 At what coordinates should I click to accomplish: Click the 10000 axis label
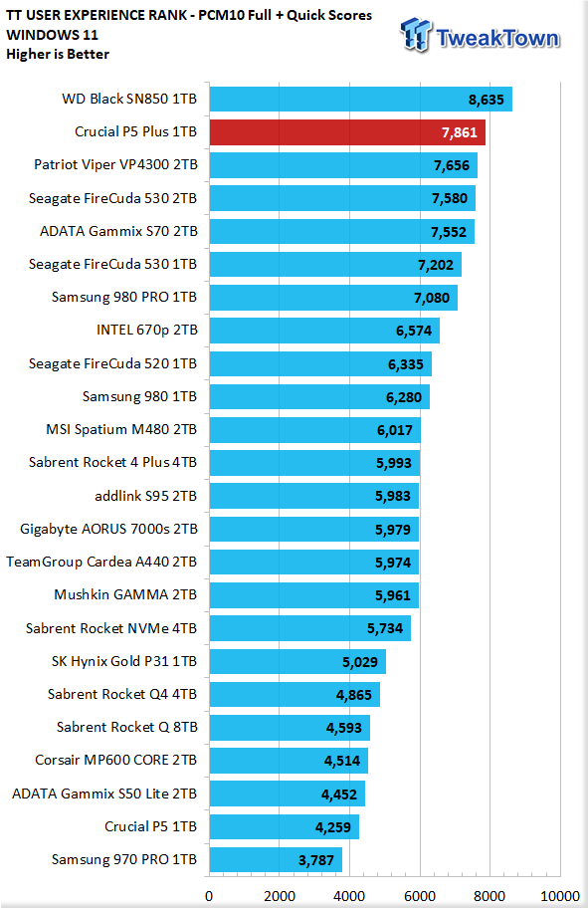tap(559, 896)
